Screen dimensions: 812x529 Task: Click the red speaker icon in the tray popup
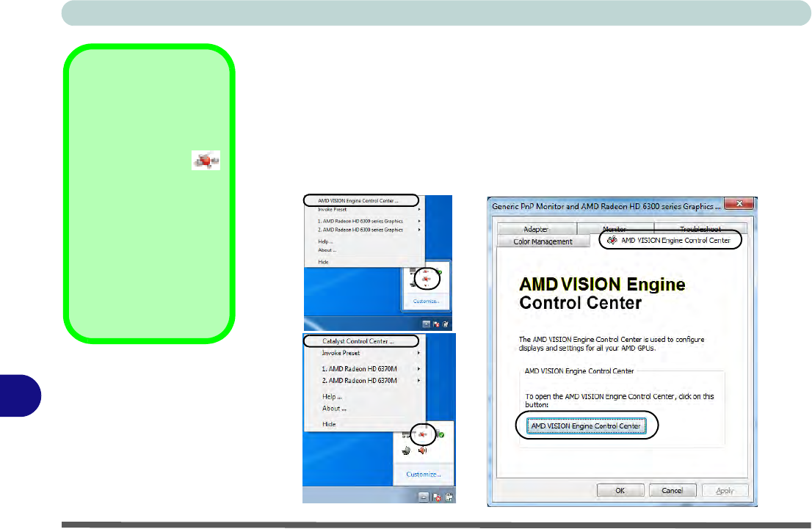[422, 450]
